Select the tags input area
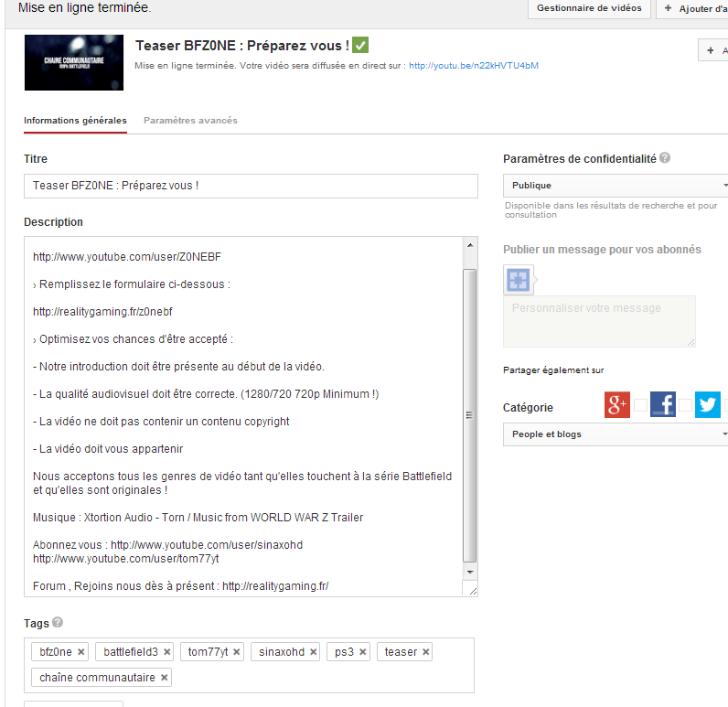 [x=249, y=665]
